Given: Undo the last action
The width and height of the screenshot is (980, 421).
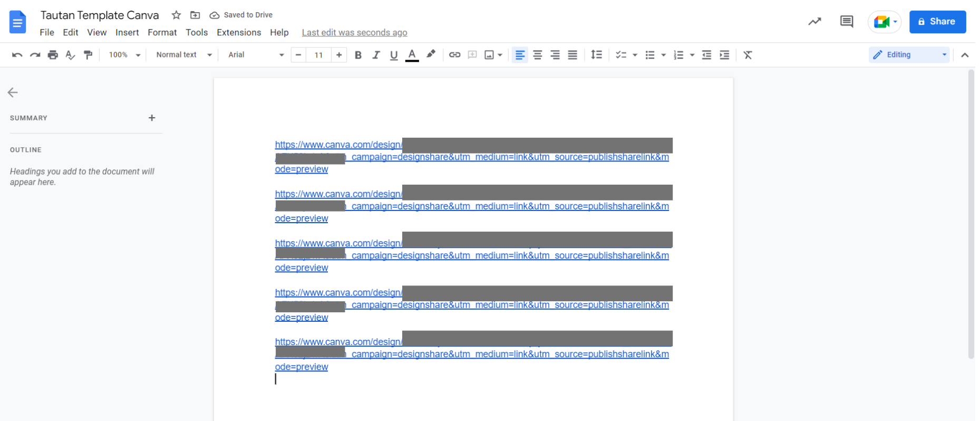Looking at the screenshot, I should click(17, 55).
